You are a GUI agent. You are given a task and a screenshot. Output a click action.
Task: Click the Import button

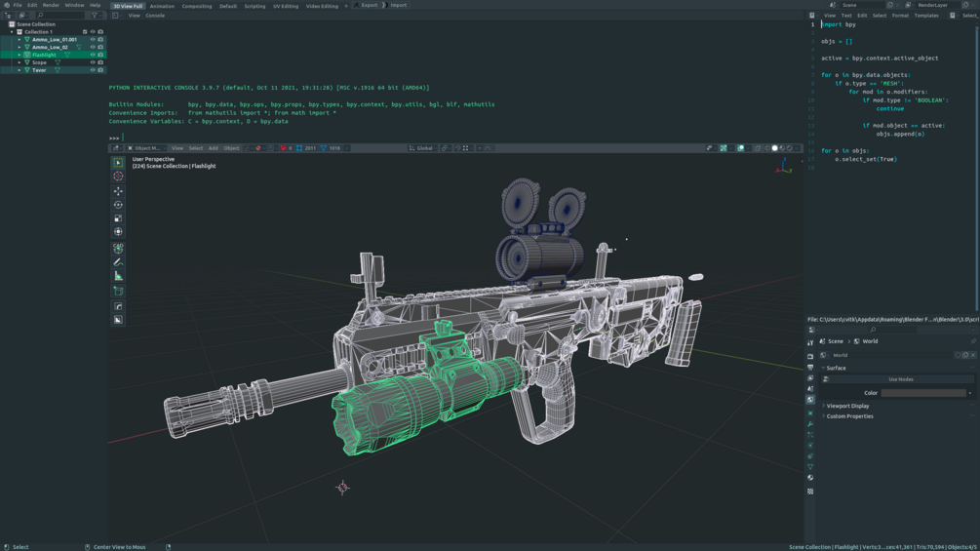395,5
